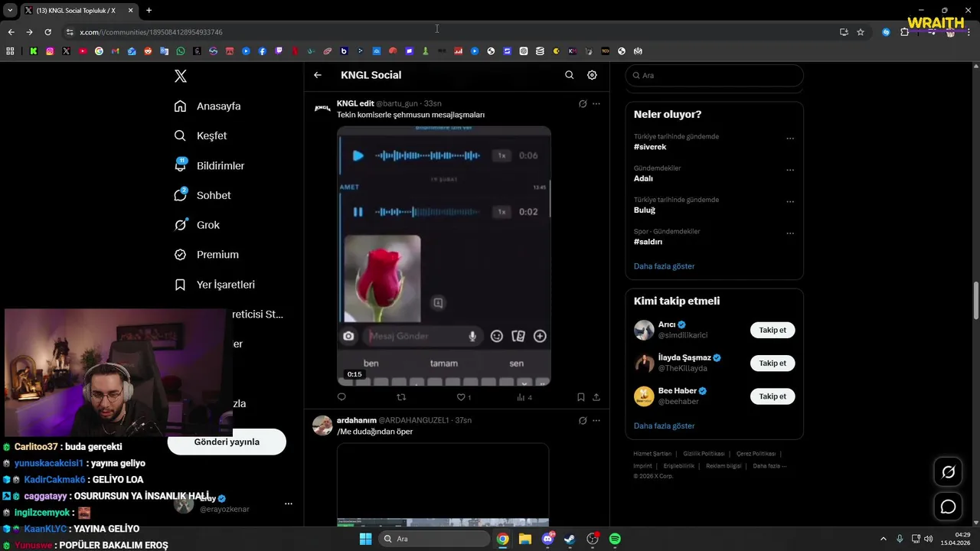Bookmark the KNGL edit post

pyautogui.click(x=580, y=397)
